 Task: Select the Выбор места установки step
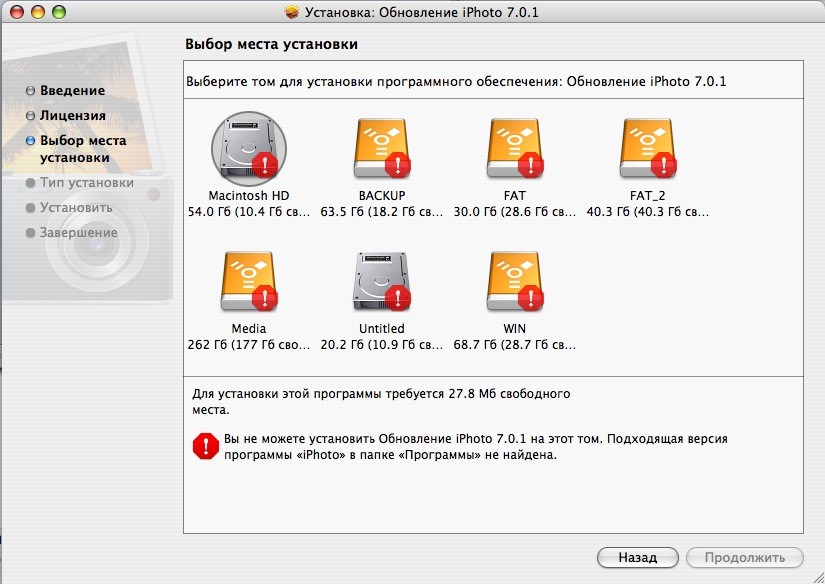pyautogui.click(x=76, y=149)
